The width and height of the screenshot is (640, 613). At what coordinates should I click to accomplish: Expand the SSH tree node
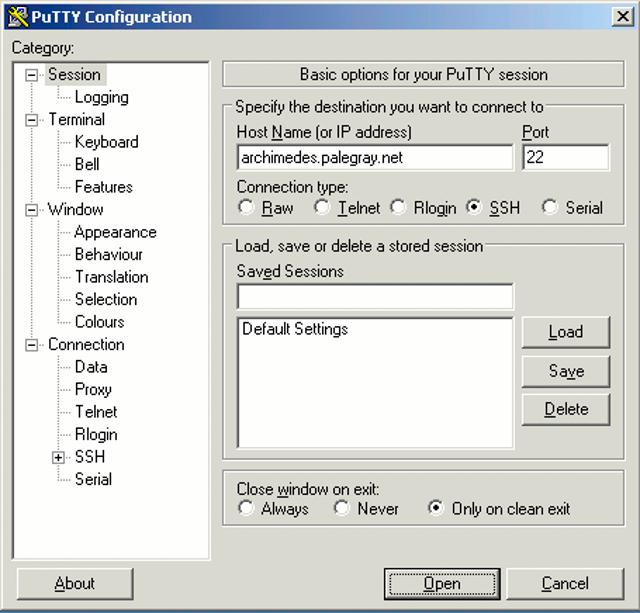click(60, 457)
